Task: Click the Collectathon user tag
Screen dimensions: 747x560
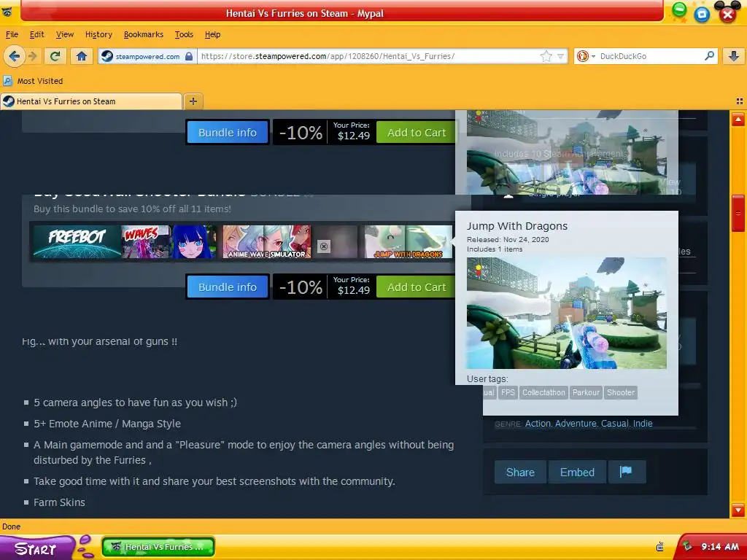Action: point(543,392)
